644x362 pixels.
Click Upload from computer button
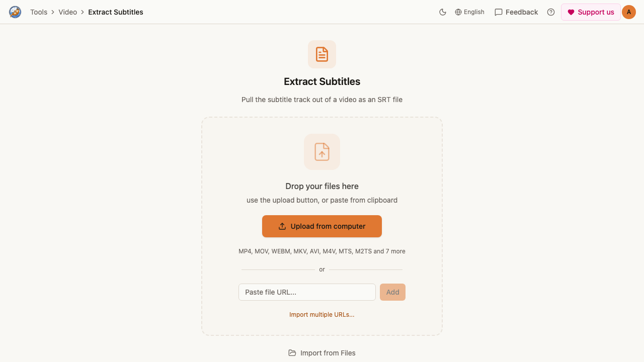[322, 226]
